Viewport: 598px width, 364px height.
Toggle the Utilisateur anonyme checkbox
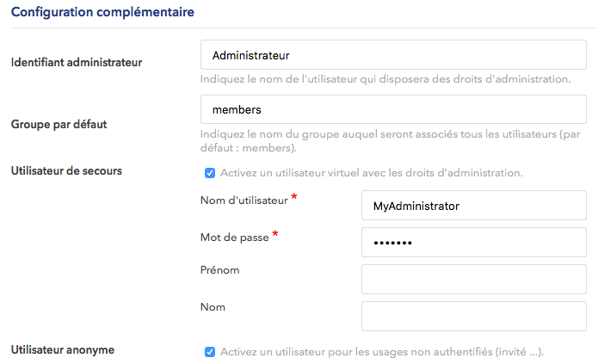(x=210, y=352)
